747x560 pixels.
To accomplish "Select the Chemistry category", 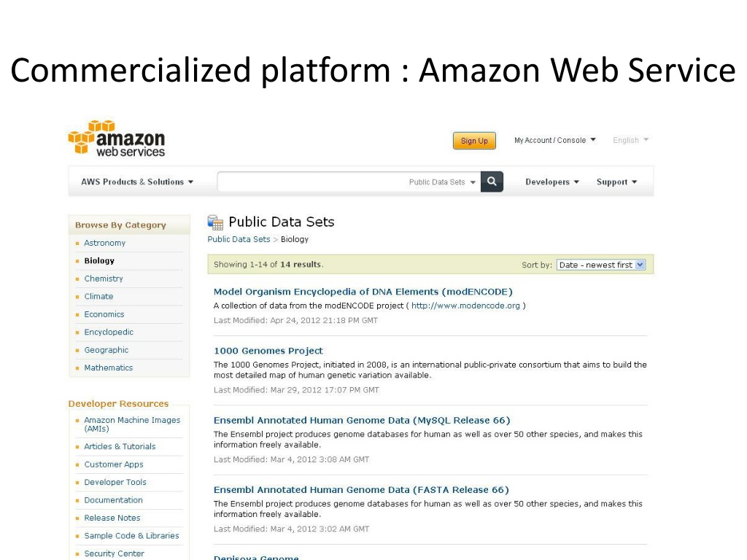I will pos(104,279).
